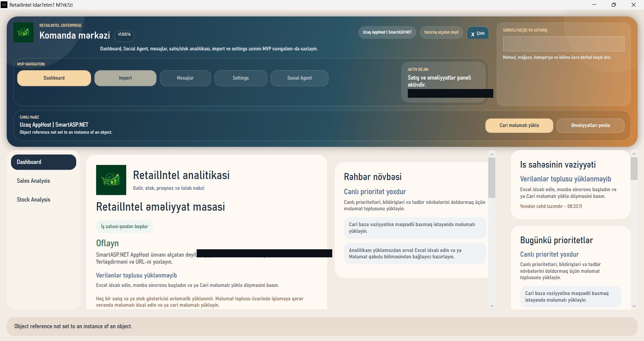Screen dimensions: 644x341
Task: Click Verilənlər toplusu yüklənməyib under Is sahəsinin vəziyyəti
Action: pyautogui.click(x=565, y=179)
